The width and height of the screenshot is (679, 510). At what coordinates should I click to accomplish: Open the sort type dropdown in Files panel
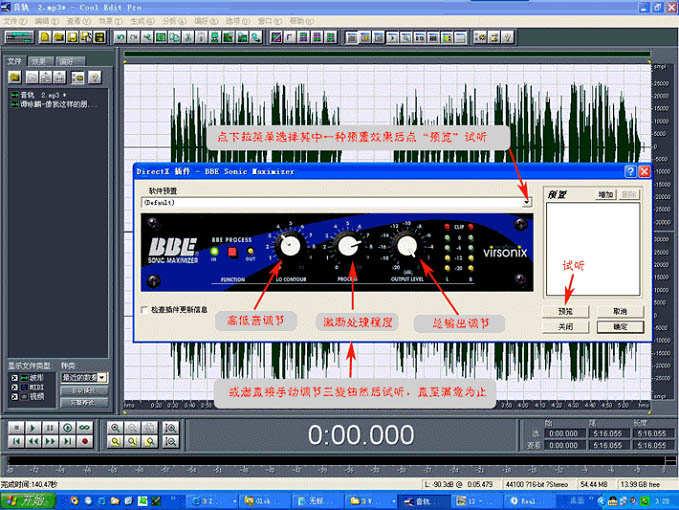[104, 378]
